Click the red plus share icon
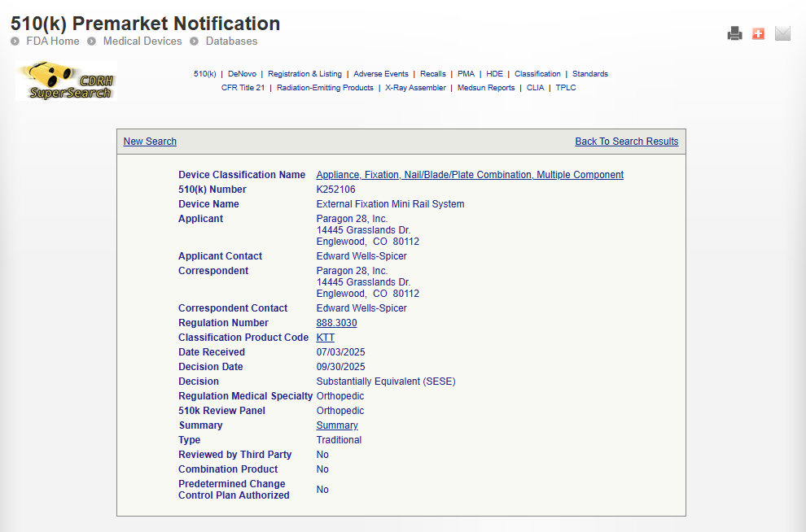The height and width of the screenshot is (532, 806). [758, 33]
